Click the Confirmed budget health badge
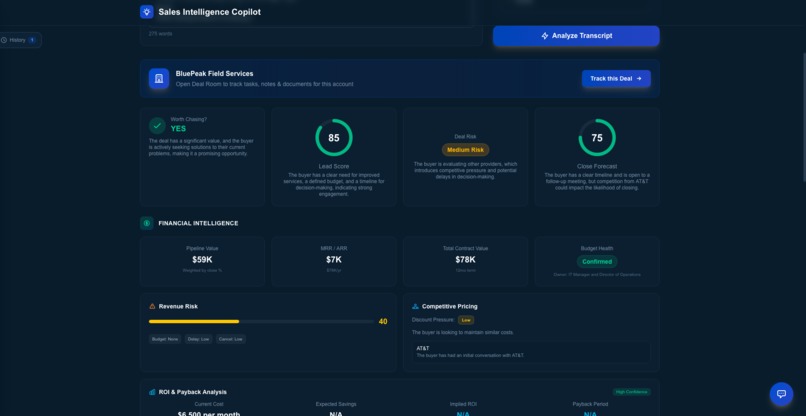 pyautogui.click(x=597, y=262)
